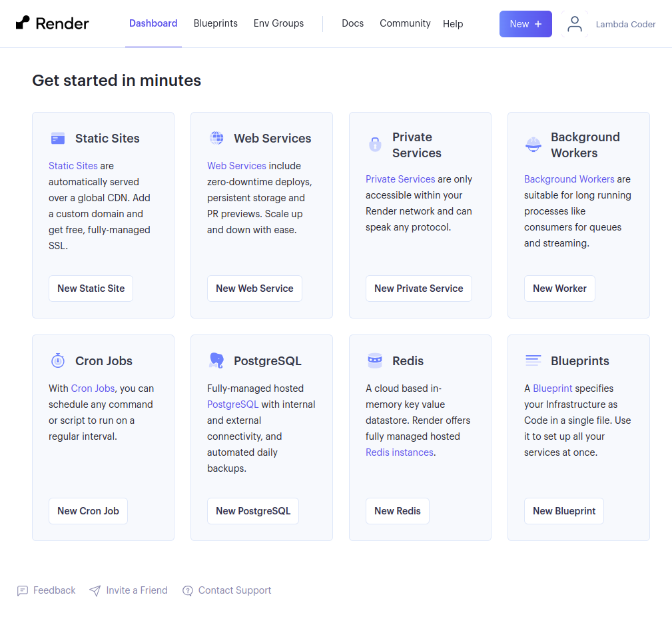The width and height of the screenshot is (672, 619).
Task: Click the Invite a Friend link
Action: [x=137, y=591]
